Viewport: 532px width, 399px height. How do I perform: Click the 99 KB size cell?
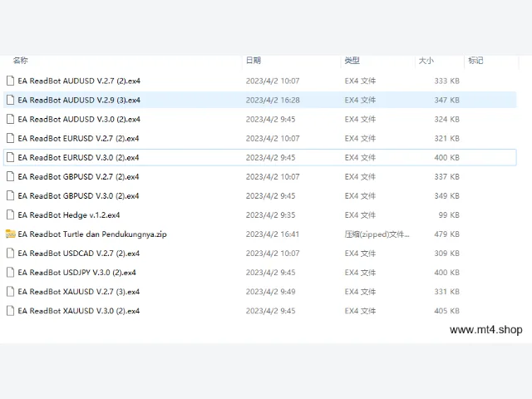coord(449,215)
